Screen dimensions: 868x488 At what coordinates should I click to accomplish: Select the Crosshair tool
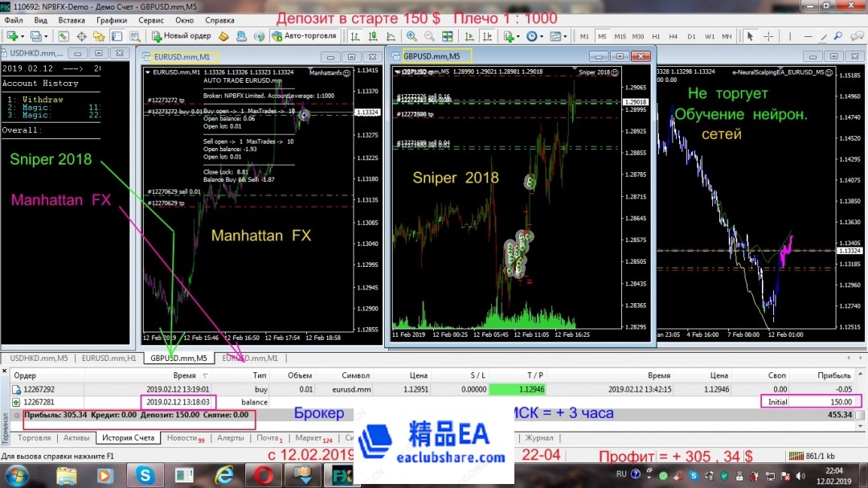tap(768, 36)
